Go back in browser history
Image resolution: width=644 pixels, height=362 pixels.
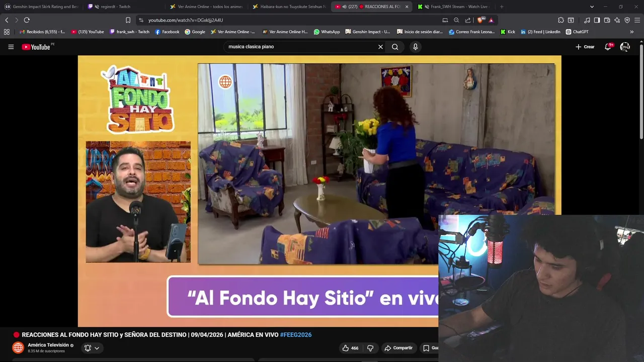(7, 20)
